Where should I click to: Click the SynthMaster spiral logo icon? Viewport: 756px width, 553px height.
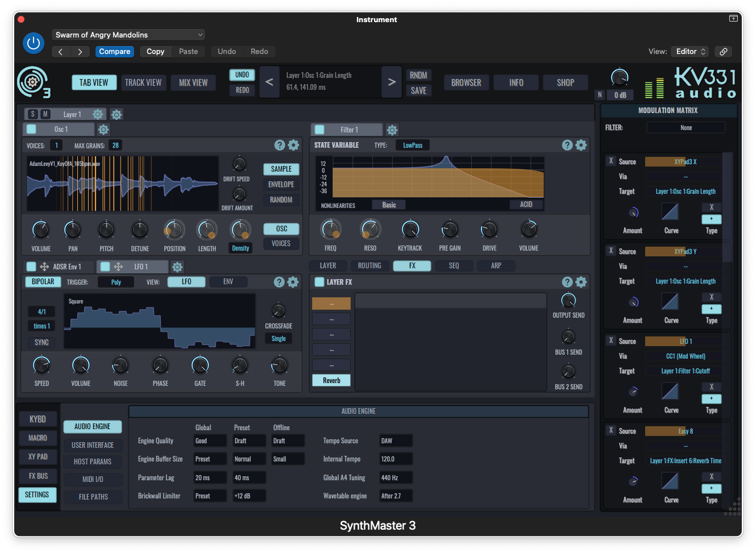pos(32,82)
